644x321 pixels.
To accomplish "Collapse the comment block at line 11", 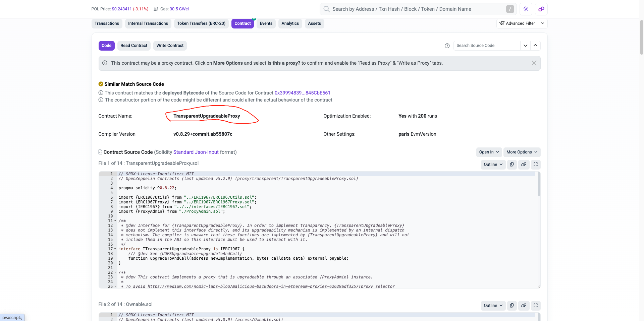I will click(115, 221).
